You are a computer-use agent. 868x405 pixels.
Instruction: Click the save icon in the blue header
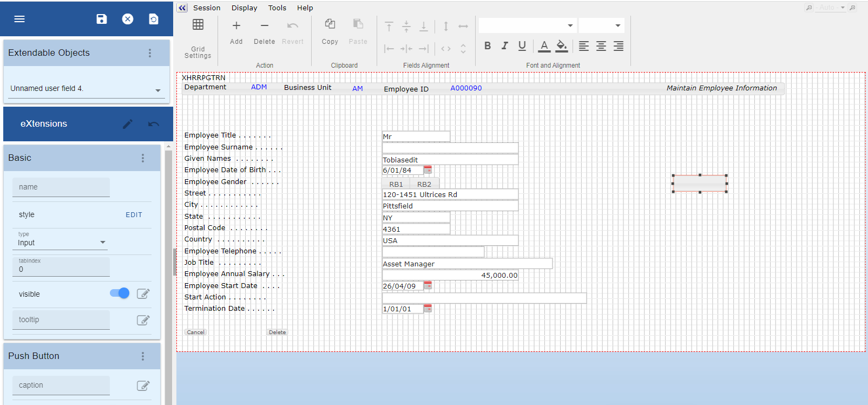101,19
